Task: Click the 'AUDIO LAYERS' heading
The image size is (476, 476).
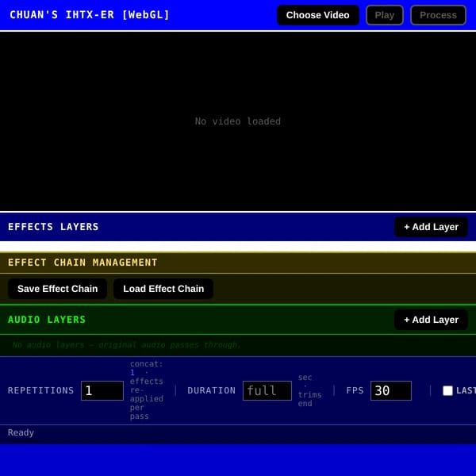Action: click(47, 320)
